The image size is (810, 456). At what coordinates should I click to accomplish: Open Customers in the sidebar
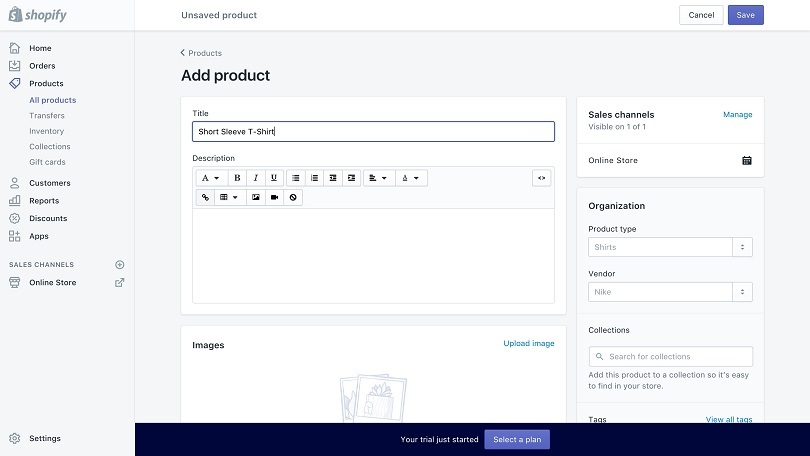[x=50, y=183]
